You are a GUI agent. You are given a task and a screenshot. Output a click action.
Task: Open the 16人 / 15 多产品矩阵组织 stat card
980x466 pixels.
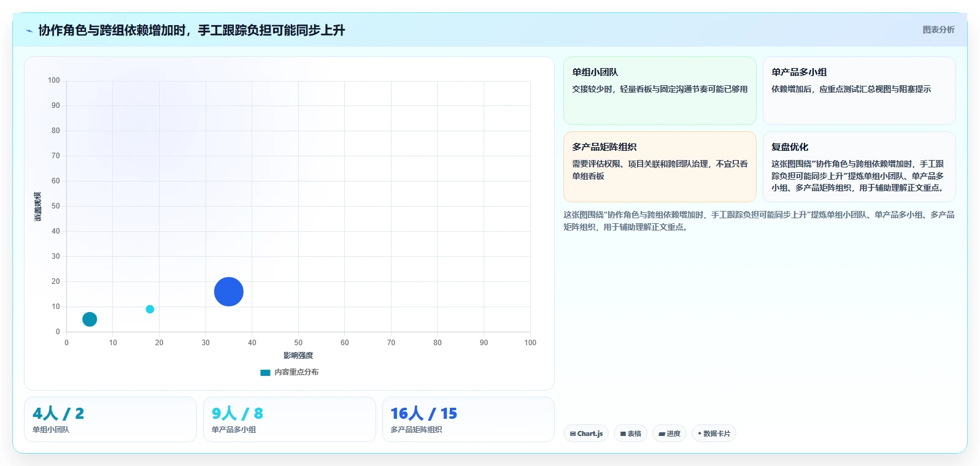(468, 419)
